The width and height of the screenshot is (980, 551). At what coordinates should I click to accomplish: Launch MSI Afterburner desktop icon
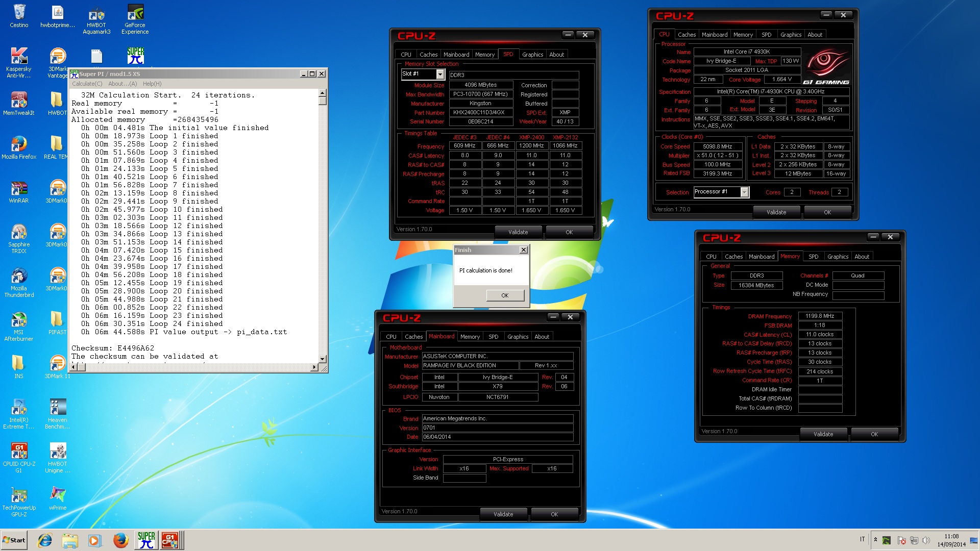[19, 326]
